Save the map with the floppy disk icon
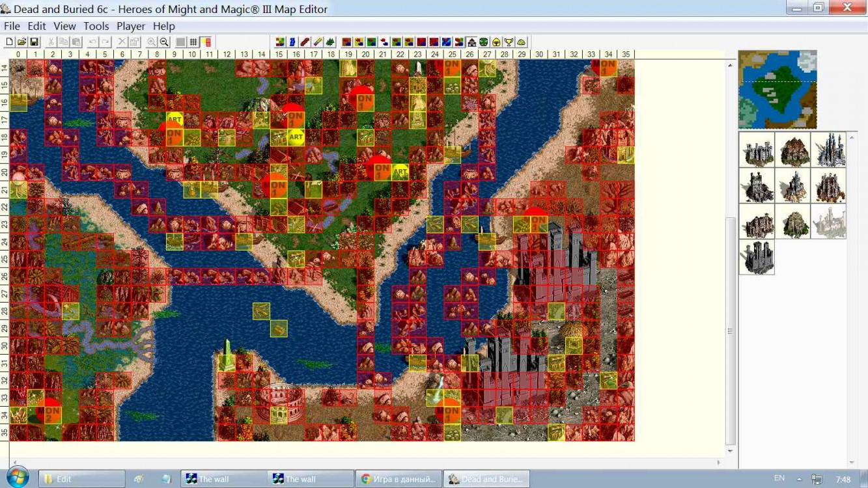The height and width of the screenshot is (488, 868). point(34,42)
